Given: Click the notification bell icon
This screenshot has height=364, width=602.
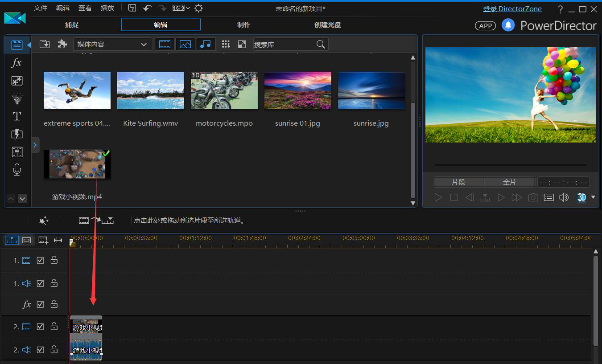Looking at the screenshot, I should [508, 25].
